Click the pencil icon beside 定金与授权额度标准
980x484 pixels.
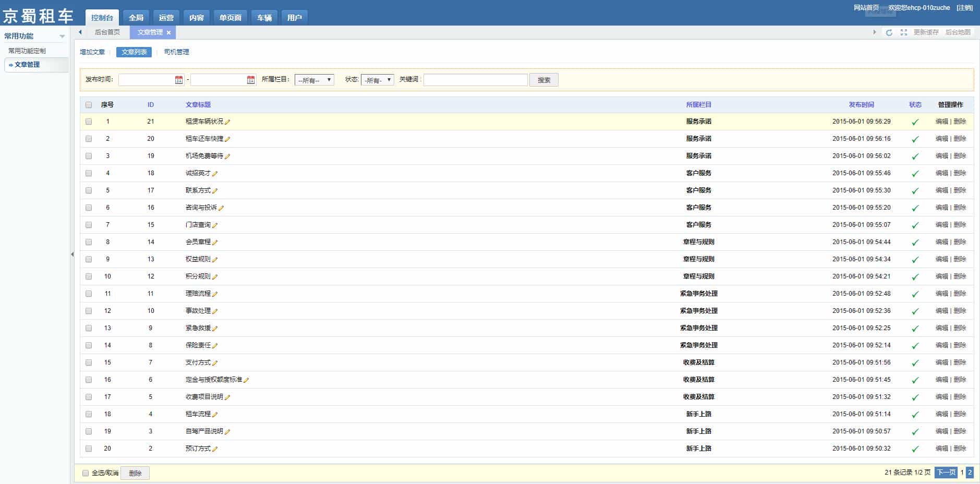tap(246, 380)
